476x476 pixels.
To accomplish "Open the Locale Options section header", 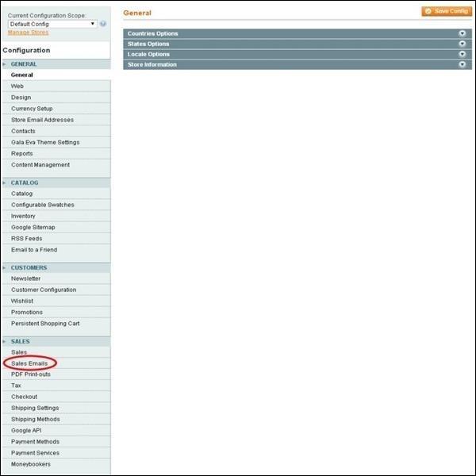I will (297, 54).
